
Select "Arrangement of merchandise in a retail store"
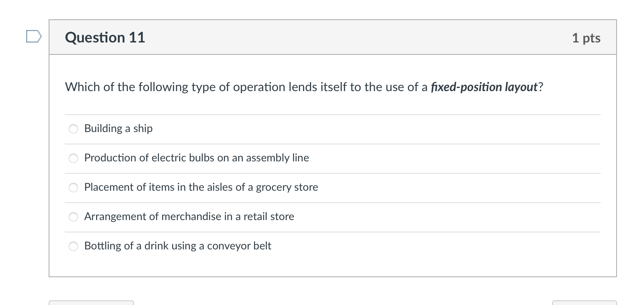click(73, 217)
